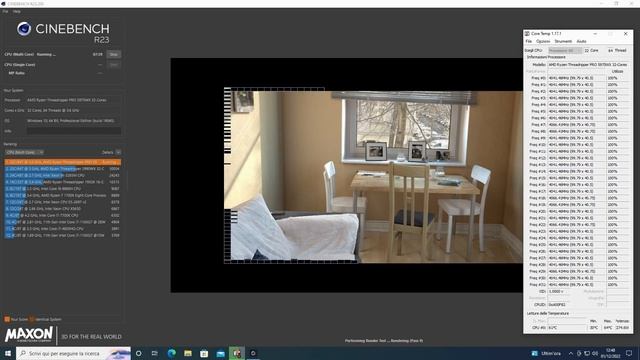This screenshot has width=640, height=360.
Task: Open File Explorer from the taskbar
Action: click(x=188, y=353)
